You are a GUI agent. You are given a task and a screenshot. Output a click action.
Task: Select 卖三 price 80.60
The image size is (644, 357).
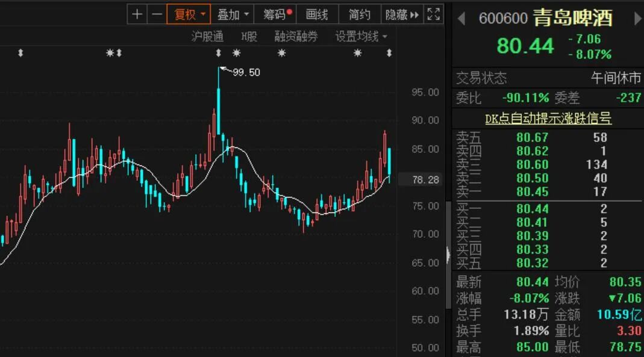533,164
